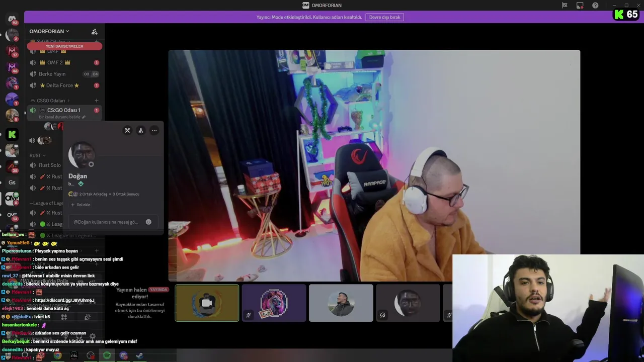The image size is (644, 362).
Task: Click the crossed-swords icon in Doğan's popup
Action: 127,130
